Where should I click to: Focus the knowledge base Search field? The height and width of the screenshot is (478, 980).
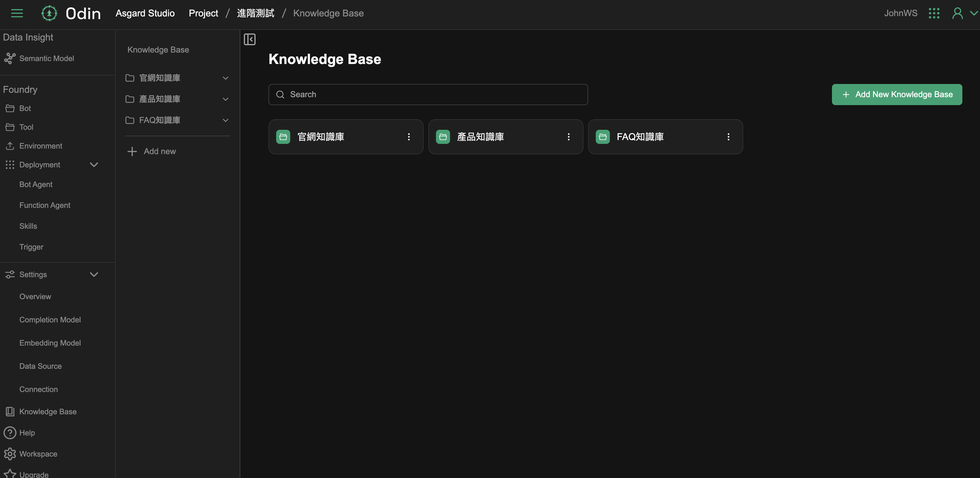(x=428, y=94)
